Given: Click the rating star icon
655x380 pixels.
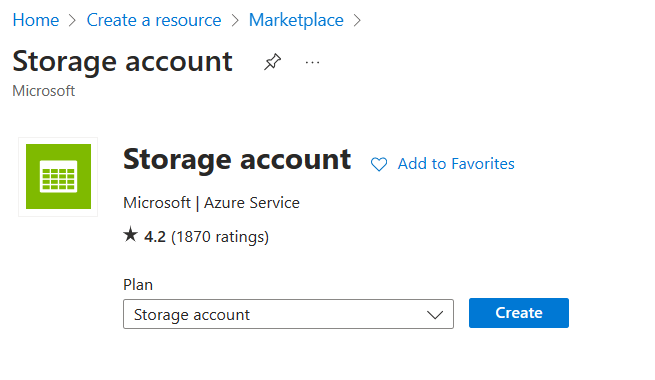Looking at the screenshot, I should click(130, 234).
